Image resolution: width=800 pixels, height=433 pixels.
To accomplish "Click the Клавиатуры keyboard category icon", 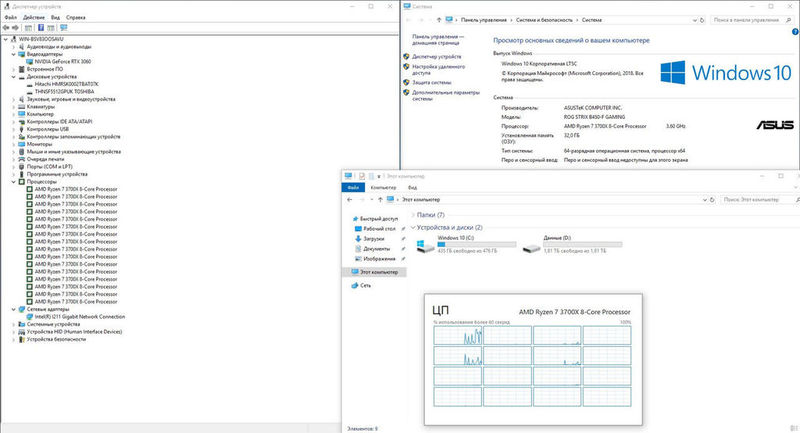I will [21, 107].
